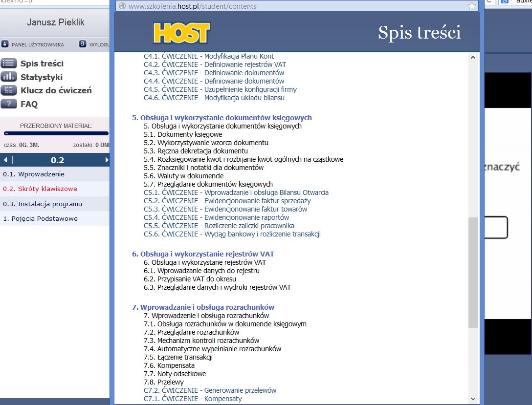Image resolution: width=532 pixels, height=405 pixels.
Task: Open chapter heading 6. Obsługa i wykorzystanie rejestrów VAT
Action: (x=203, y=254)
